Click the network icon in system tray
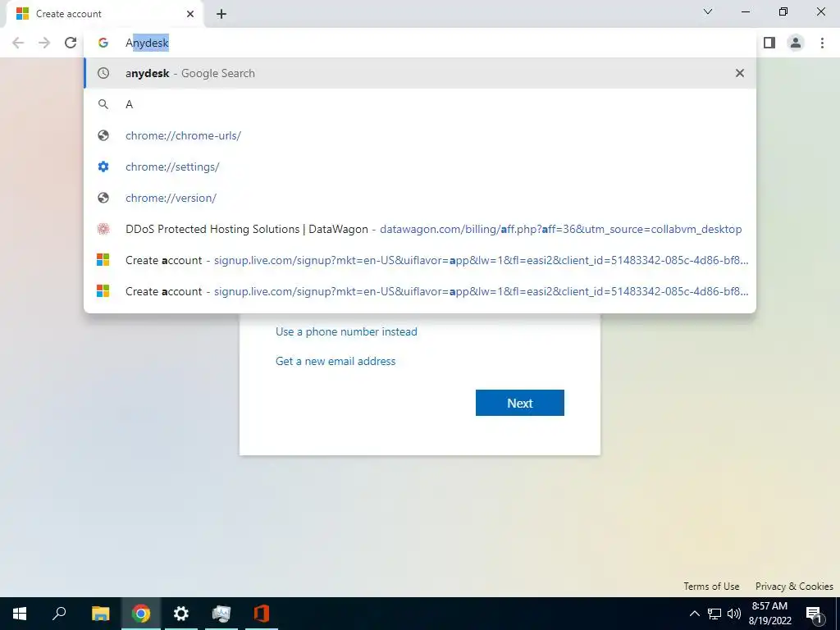This screenshot has width=840, height=630. point(714,614)
